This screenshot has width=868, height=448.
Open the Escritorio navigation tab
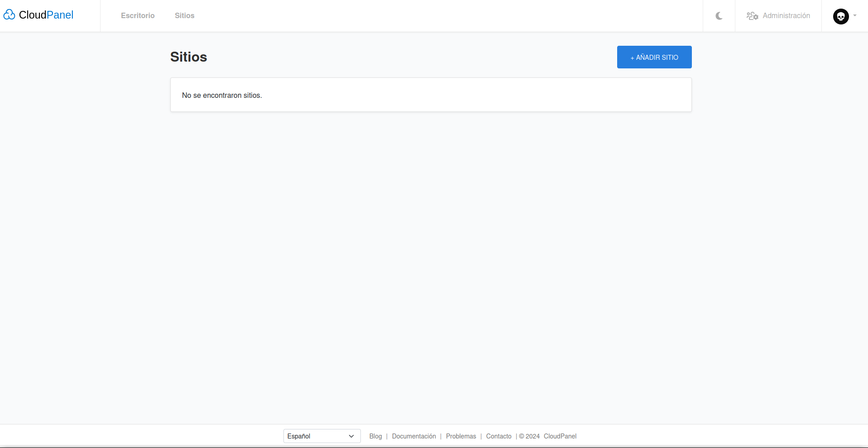[138, 15]
